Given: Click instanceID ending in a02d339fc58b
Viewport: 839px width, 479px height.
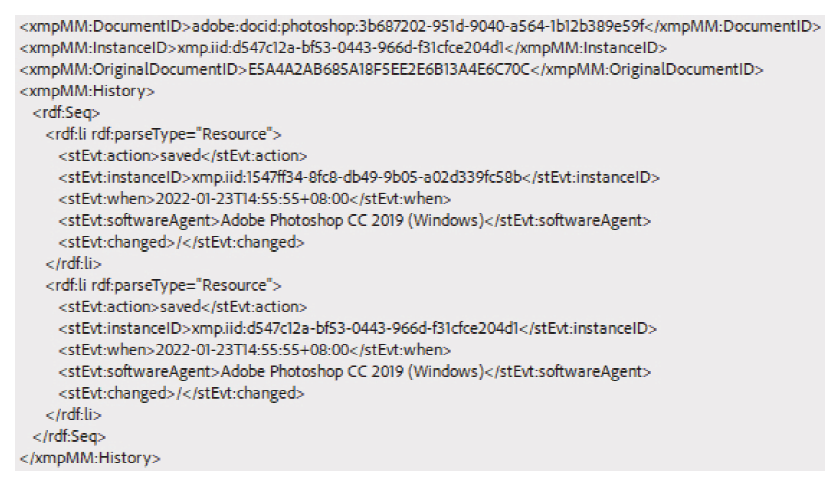Looking at the screenshot, I should 359,177.
